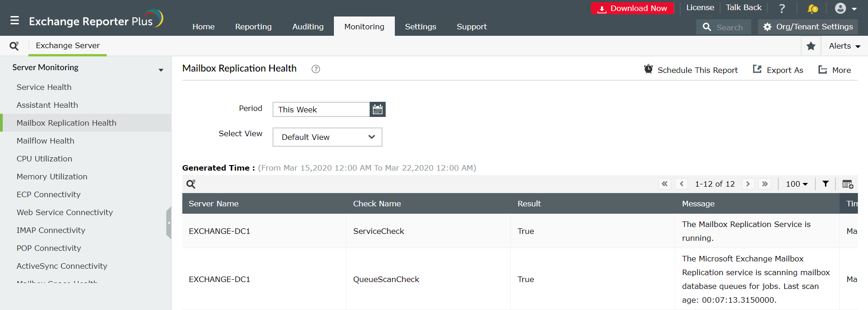Click EXCHANGE-DC1 in the ServiceCheck row
This screenshot has height=310, width=868.
(x=219, y=231)
